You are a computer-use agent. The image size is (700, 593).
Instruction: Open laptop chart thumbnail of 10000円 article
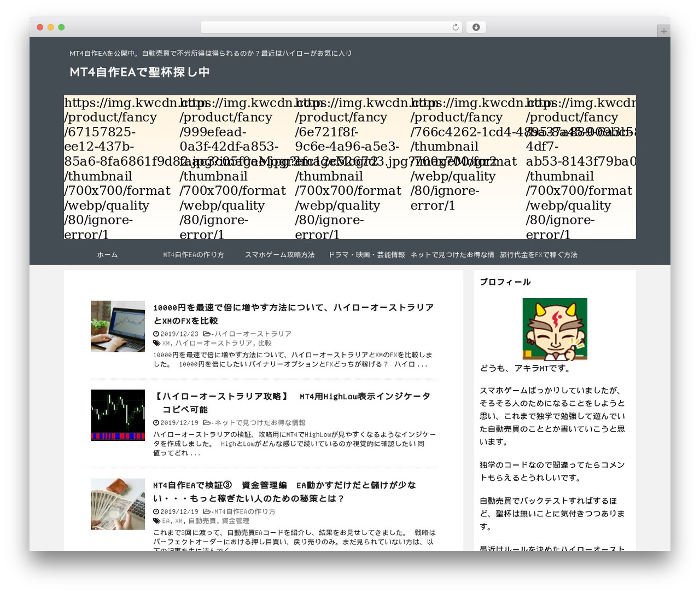pos(118,326)
